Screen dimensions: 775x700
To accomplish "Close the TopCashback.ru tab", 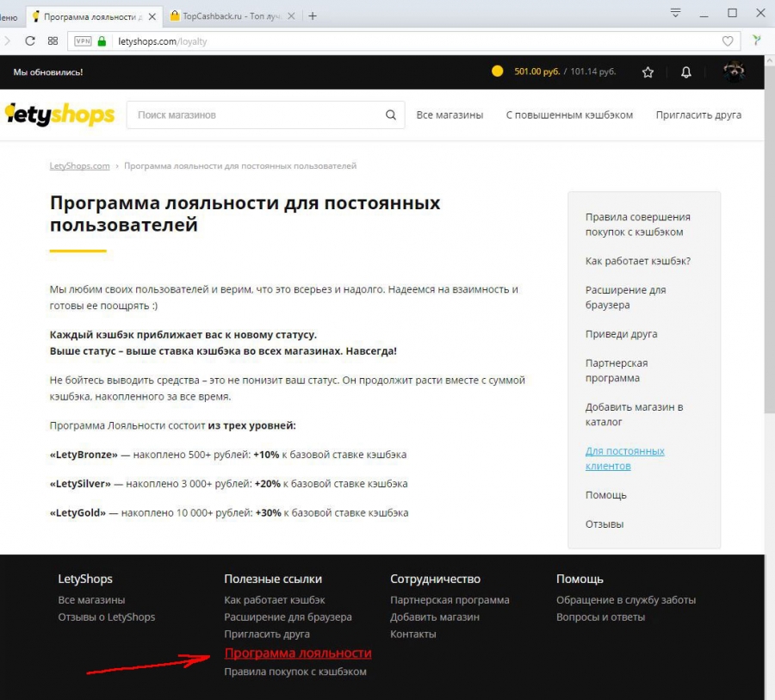I will [291, 16].
